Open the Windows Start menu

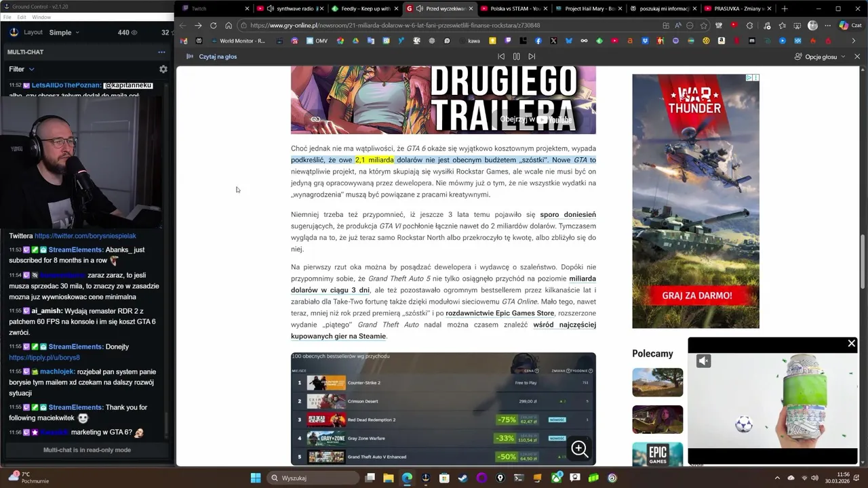click(x=256, y=478)
